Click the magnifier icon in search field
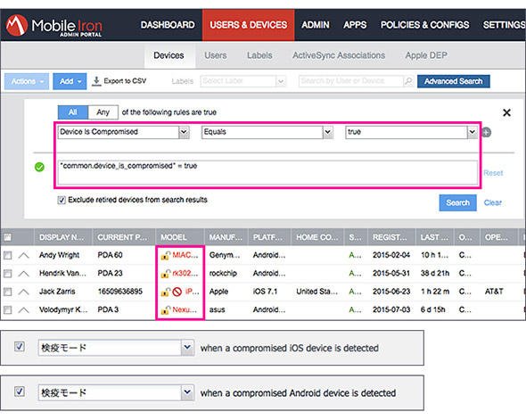526x420 pixels. tap(408, 81)
